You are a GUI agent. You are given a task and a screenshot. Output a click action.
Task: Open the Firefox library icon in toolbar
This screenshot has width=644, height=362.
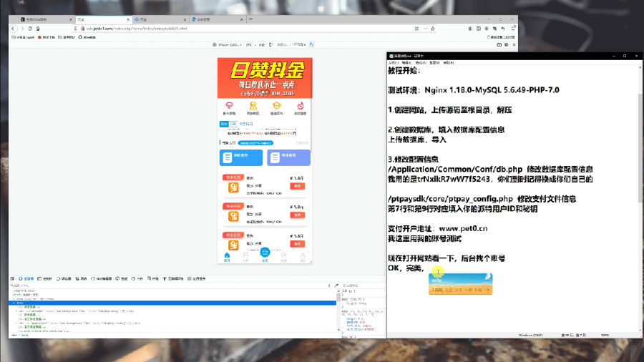(x=470, y=29)
